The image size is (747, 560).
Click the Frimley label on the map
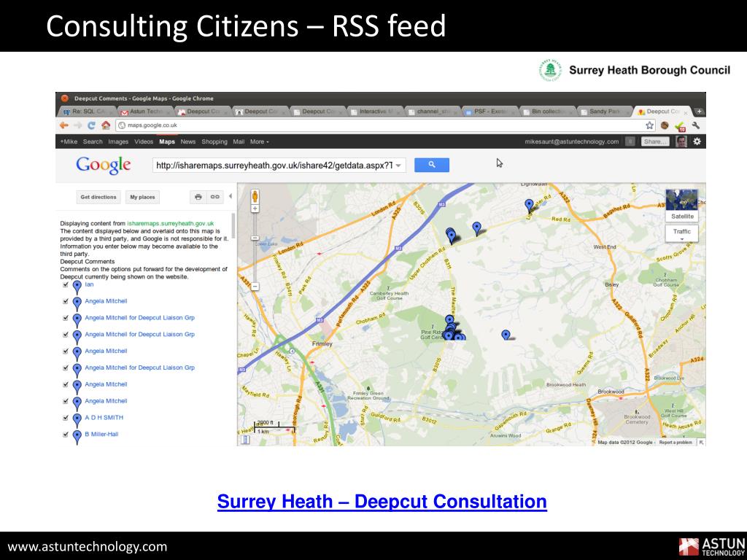click(322, 344)
